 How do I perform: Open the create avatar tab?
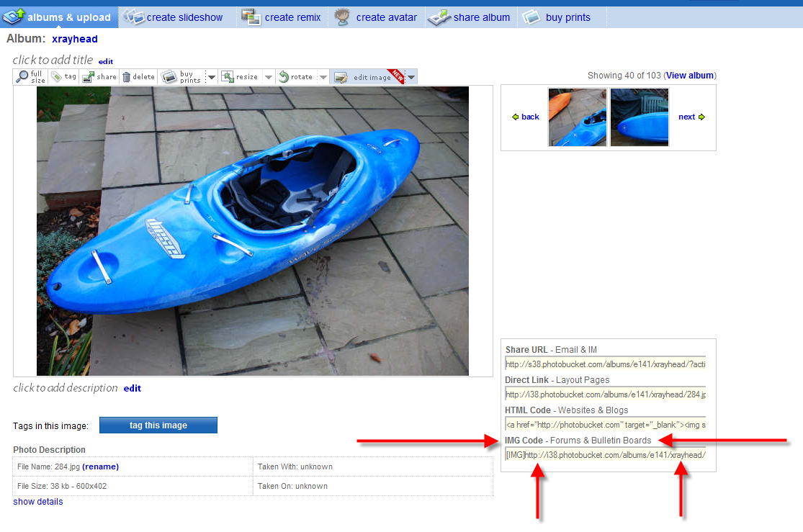(376, 17)
